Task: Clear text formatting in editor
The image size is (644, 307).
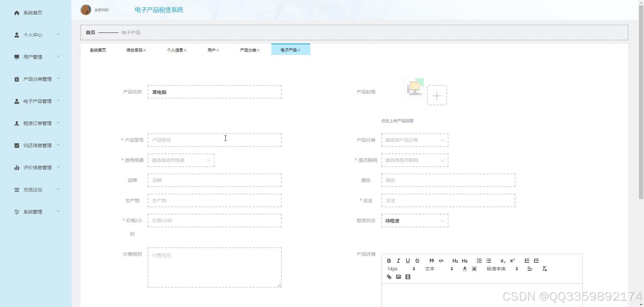Action: pos(544,269)
